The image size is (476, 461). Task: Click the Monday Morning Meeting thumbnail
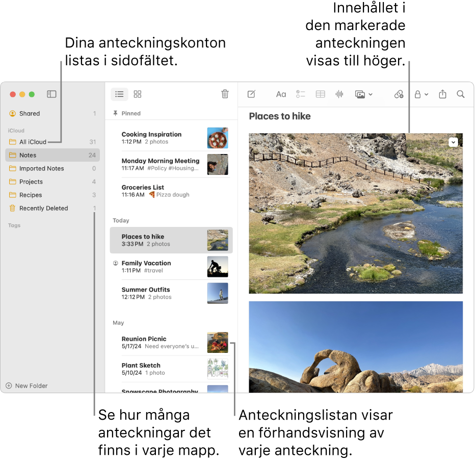click(x=218, y=164)
